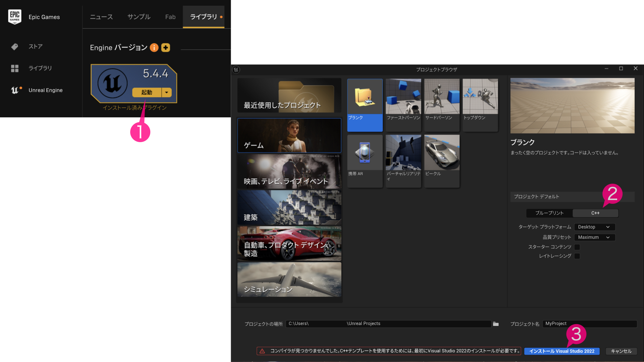Minimize the プロジェクトブラウザ window

pyautogui.click(x=606, y=68)
